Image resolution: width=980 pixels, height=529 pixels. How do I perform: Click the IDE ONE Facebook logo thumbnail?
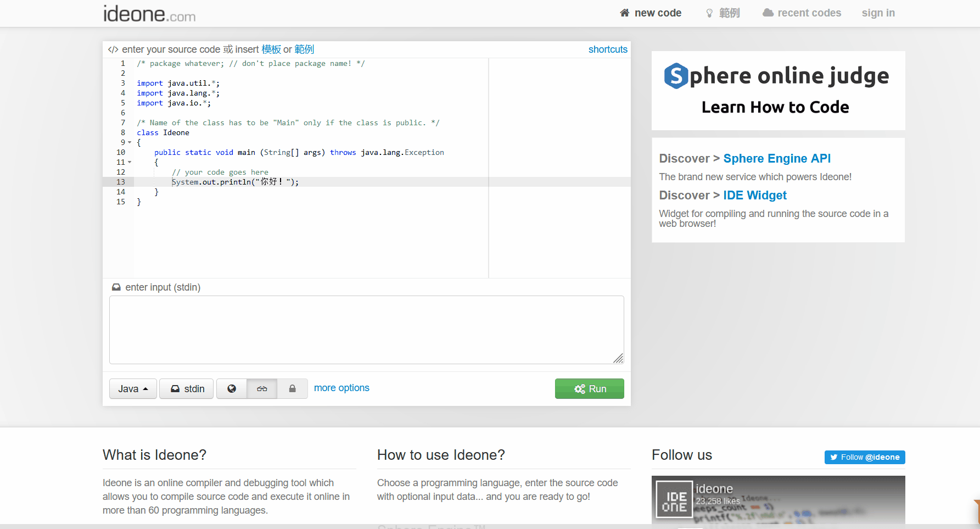tap(674, 500)
